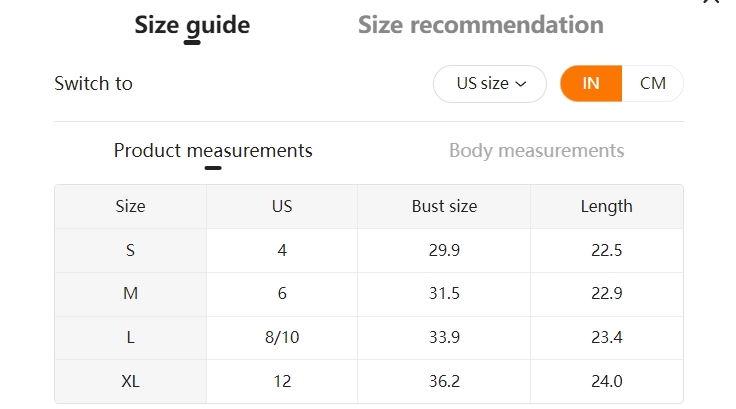Screen dimensions: 736x409
Task: Close the size guide dialog
Action: (712, 1)
